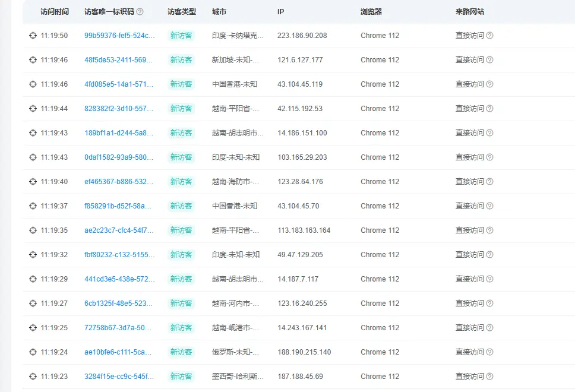
Task: Click the help icon after 直接访问 in 42.115.192.53 row
Action: [x=489, y=109]
